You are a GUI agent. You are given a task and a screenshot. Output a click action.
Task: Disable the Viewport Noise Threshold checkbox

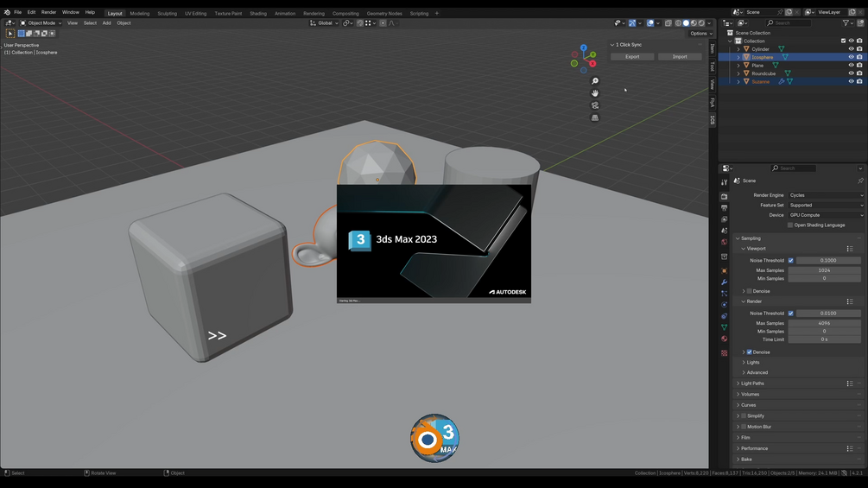pos(790,260)
